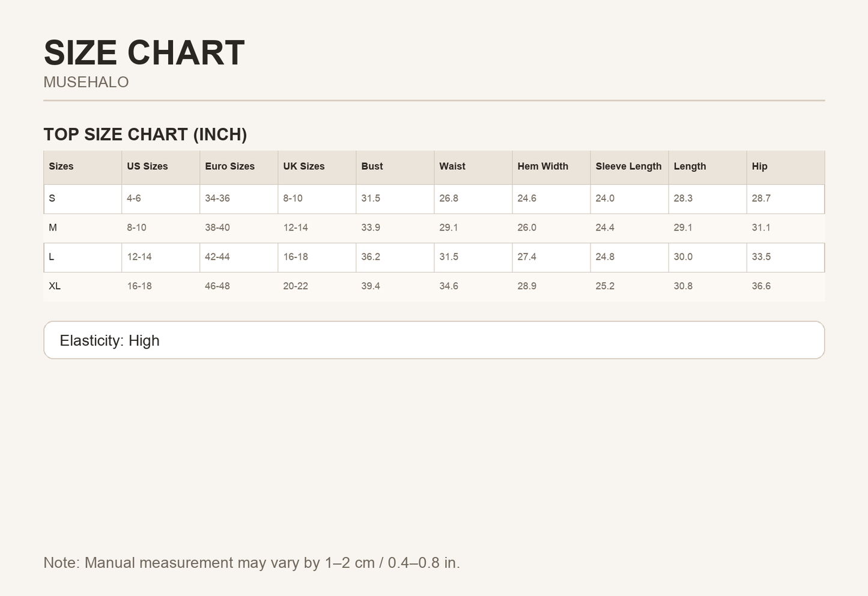
Task: Select the M size row label
Action: click(x=52, y=227)
